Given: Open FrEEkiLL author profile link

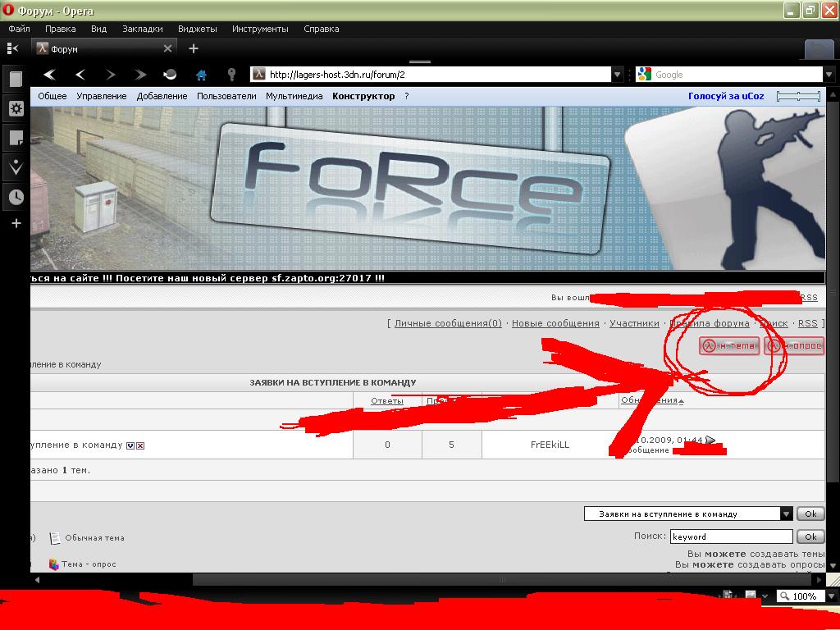Looking at the screenshot, I should tap(550, 445).
